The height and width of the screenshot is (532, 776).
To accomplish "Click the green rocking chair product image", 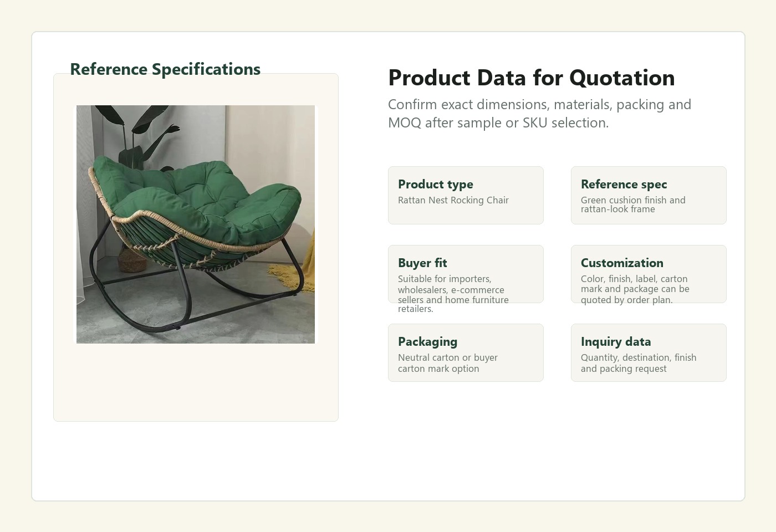I will tap(196, 224).
